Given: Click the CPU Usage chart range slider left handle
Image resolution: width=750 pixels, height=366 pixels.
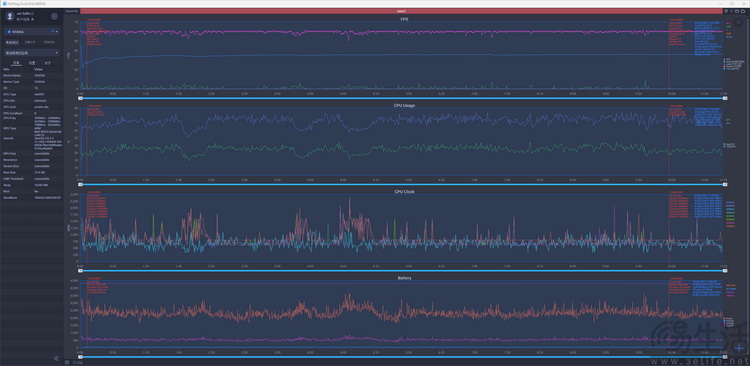Looking at the screenshot, I should click(81, 184).
